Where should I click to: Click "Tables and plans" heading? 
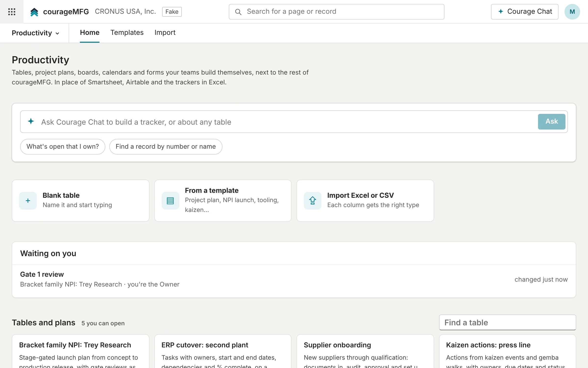(44, 322)
